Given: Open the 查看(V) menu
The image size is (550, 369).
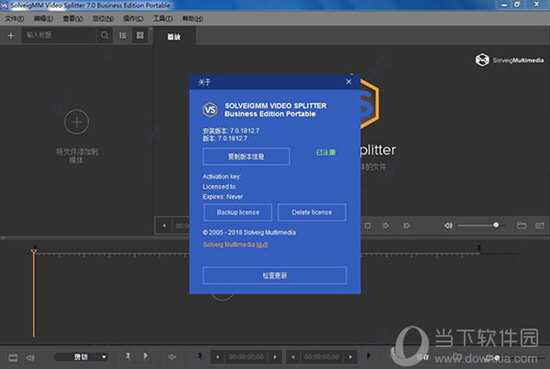Looking at the screenshot, I should click(x=73, y=19).
